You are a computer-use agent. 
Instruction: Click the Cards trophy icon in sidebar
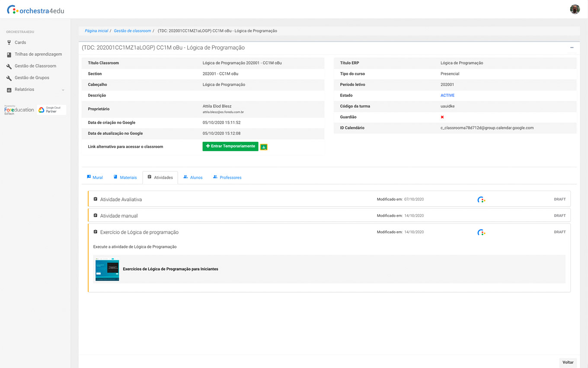pyautogui.click(x=9, y=42)
